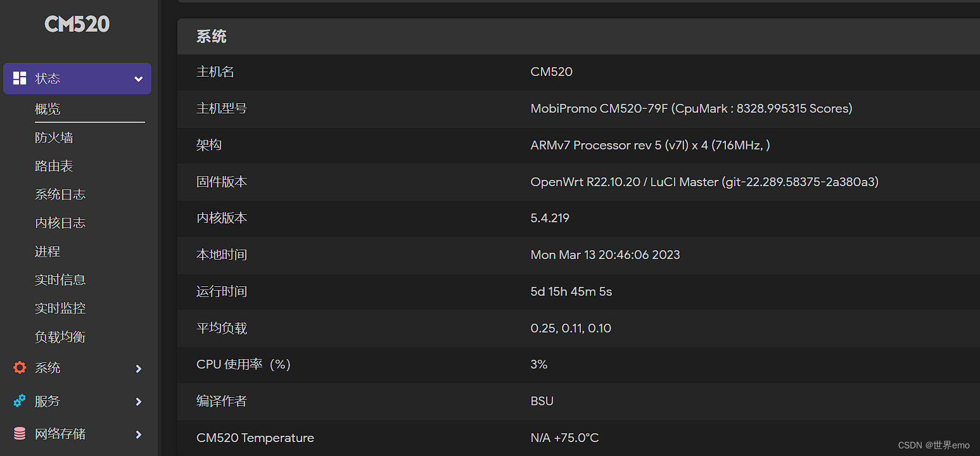
Task: Open the 概览 overview page
Action: point(48,109)
